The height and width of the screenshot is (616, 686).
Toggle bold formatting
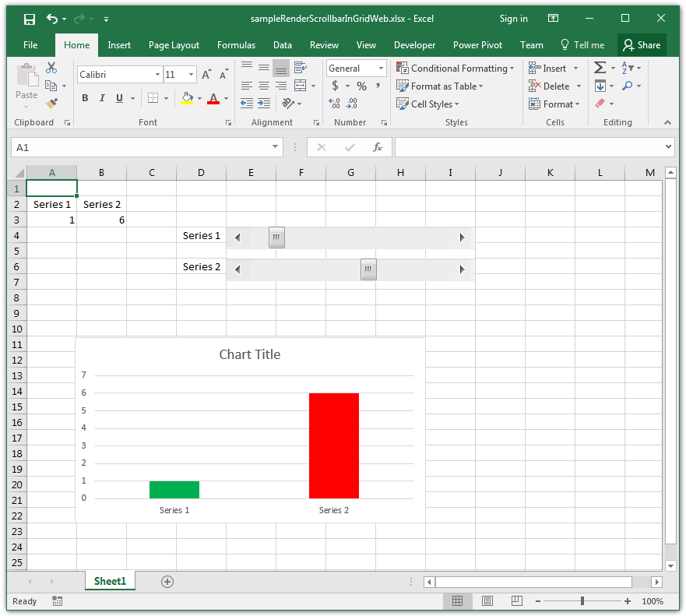[x=85, y=98]
